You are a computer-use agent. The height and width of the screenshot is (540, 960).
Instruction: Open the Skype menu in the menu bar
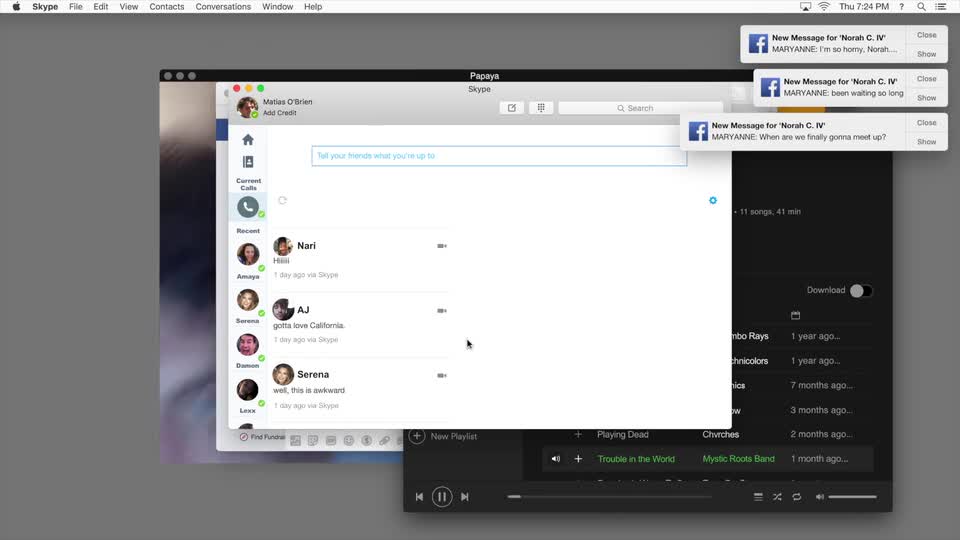[x=45, y=7]
